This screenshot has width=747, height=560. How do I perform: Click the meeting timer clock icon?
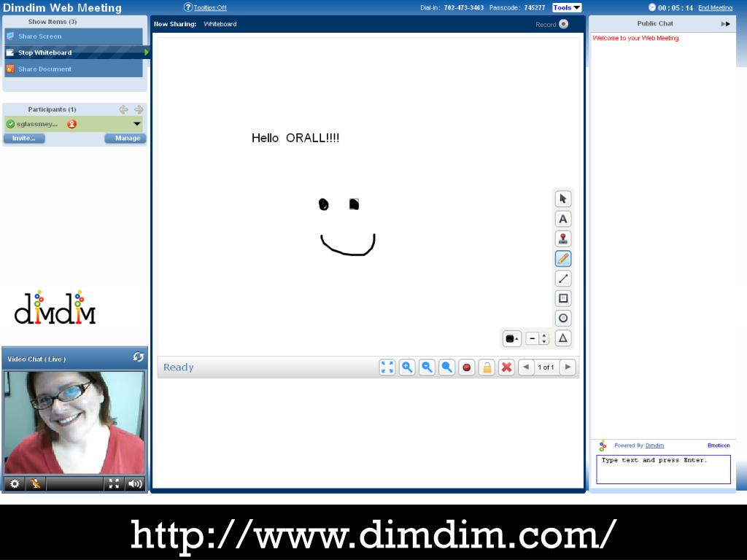click(x=652, y=7)
